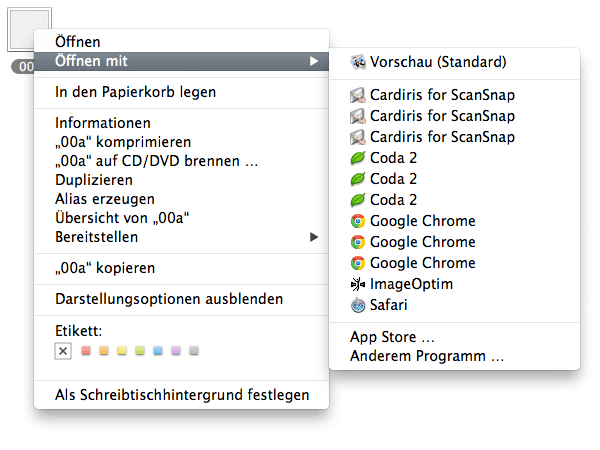Screen dimensions: 600x450
Task: Expand the Öffnen mit submenu arrow
Action: coord(314,61)
